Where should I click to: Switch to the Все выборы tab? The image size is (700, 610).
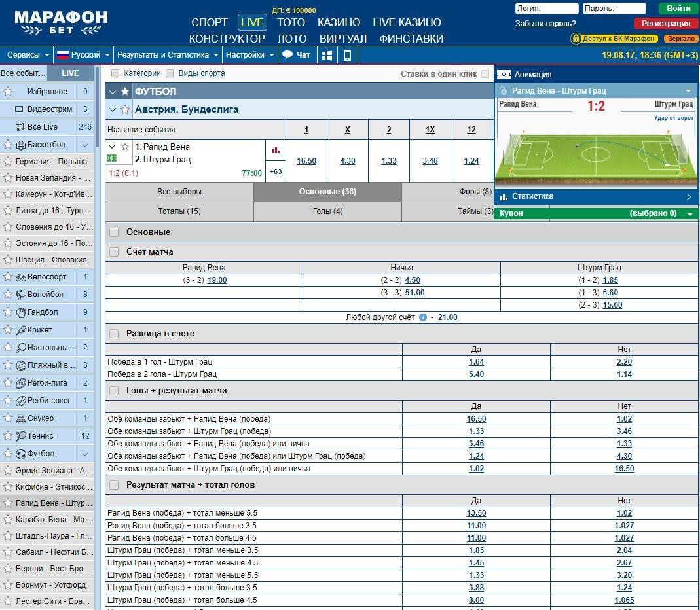(179, 192)
